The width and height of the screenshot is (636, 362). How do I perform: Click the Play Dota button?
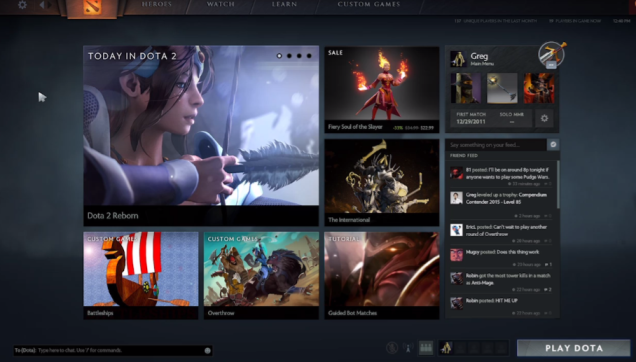click(x=574, y=348)
